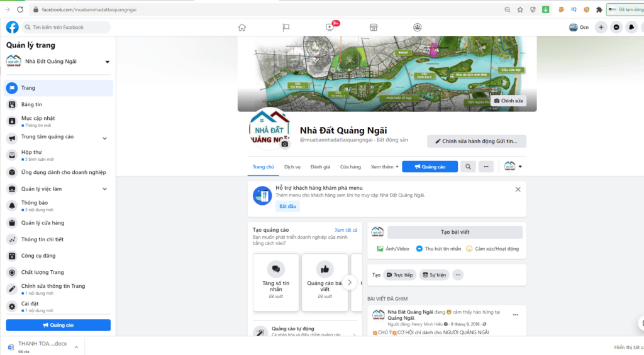Open Ứng dụng dành cho doanh nghiệp
Screen dimensions: 644x355
(x=58, y=172)
